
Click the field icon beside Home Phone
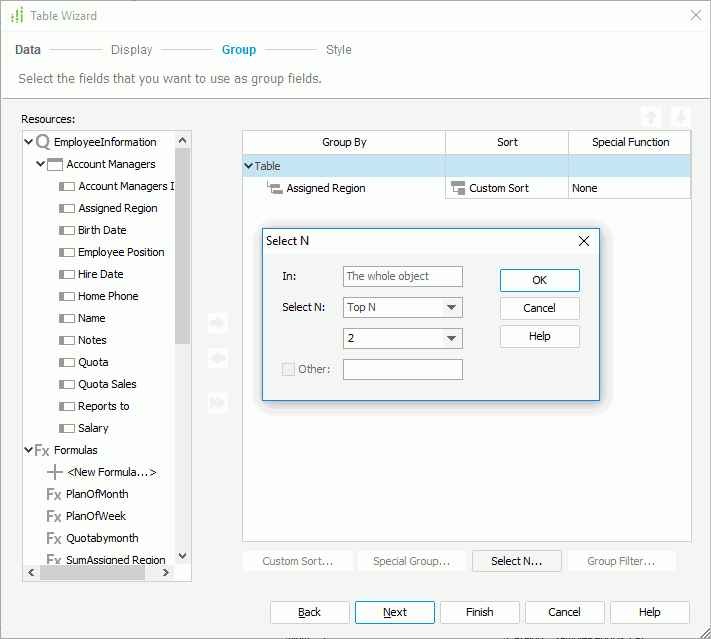pyautogui.click(x=67, y=296)
